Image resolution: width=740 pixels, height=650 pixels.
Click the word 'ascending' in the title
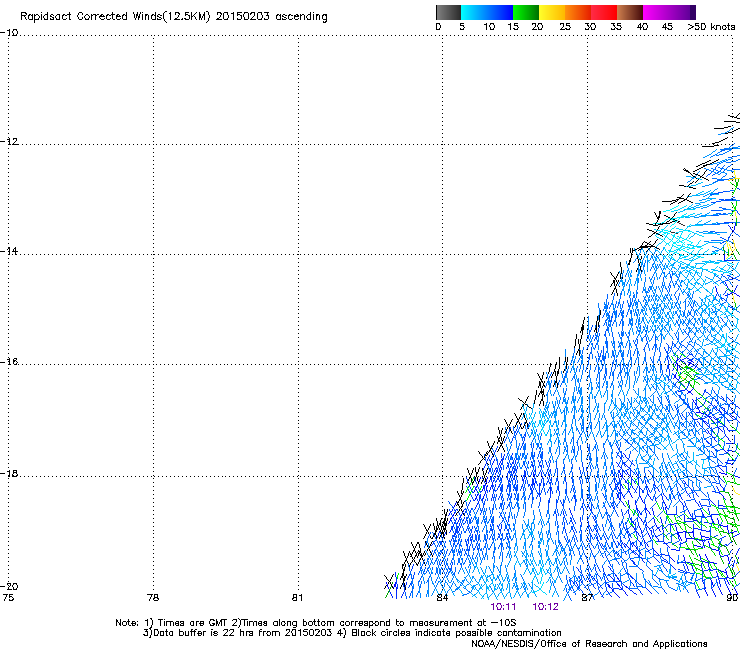coord(302,17)
